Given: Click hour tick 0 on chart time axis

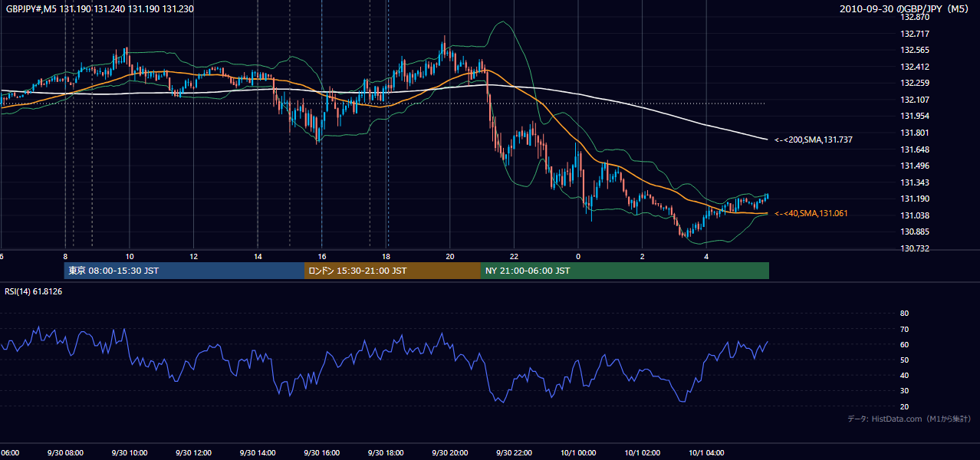Looking at the screenshot, I should tap(578, 256).
